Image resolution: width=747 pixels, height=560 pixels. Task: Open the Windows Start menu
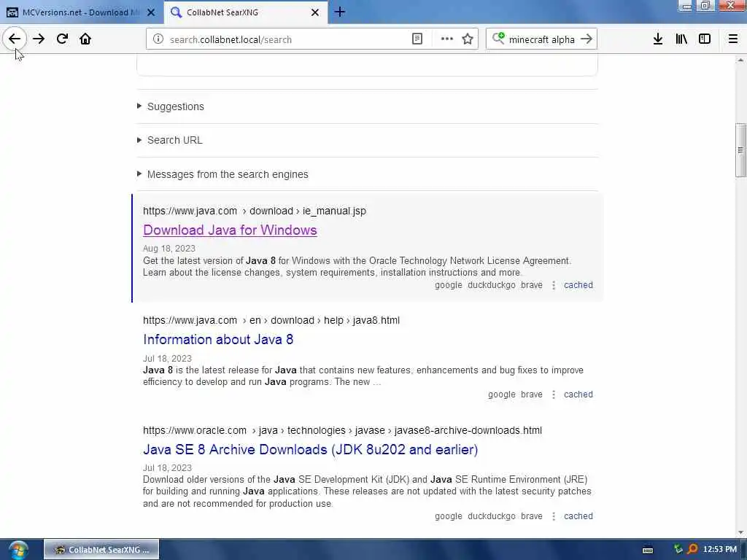point(18,550)
